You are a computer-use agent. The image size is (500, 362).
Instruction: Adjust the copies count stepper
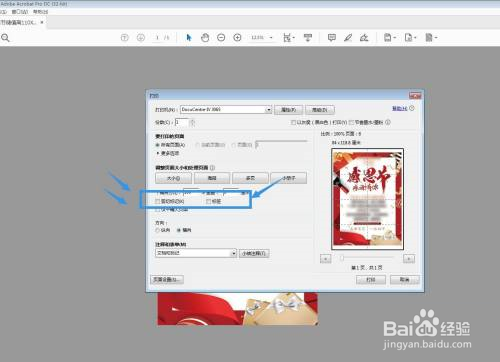[x=192, y=123]
